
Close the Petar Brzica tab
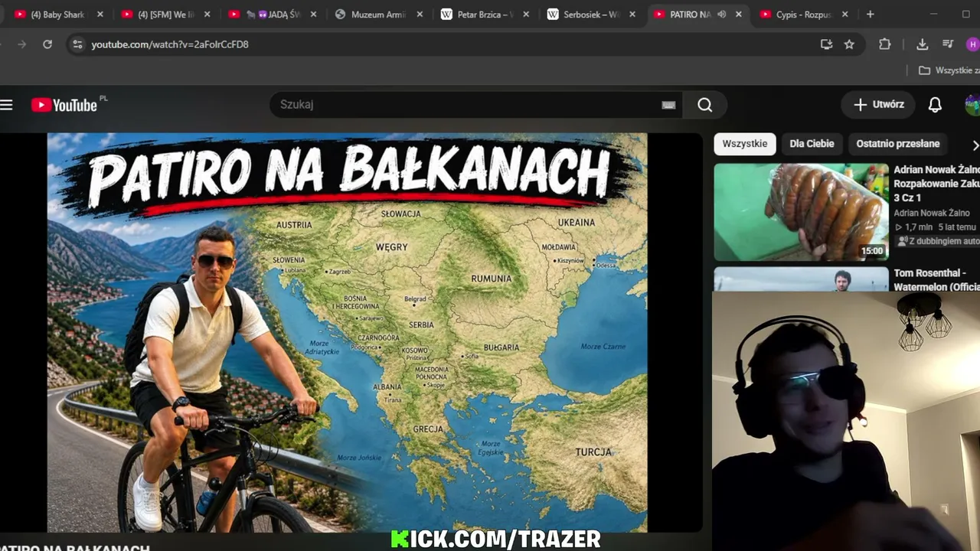525,15
